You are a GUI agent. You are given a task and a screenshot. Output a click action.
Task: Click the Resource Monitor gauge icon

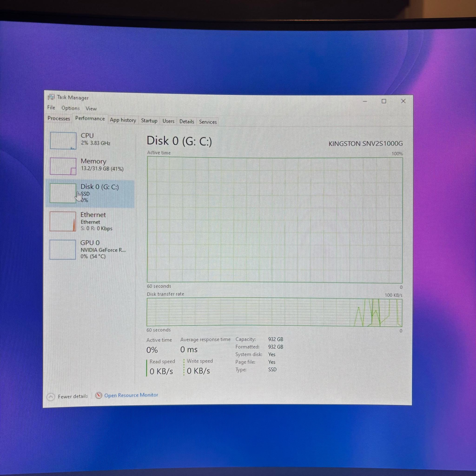(x=99, y=395)
